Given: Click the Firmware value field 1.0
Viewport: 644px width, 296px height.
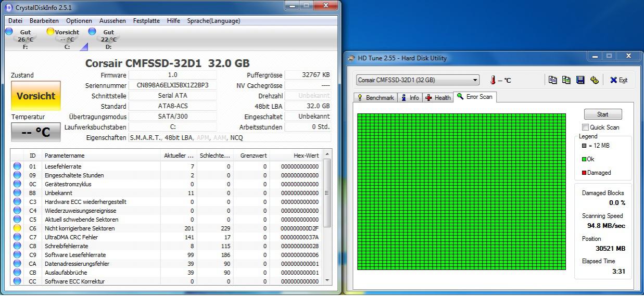Looking at the screenshot, I should coord(172,75).
